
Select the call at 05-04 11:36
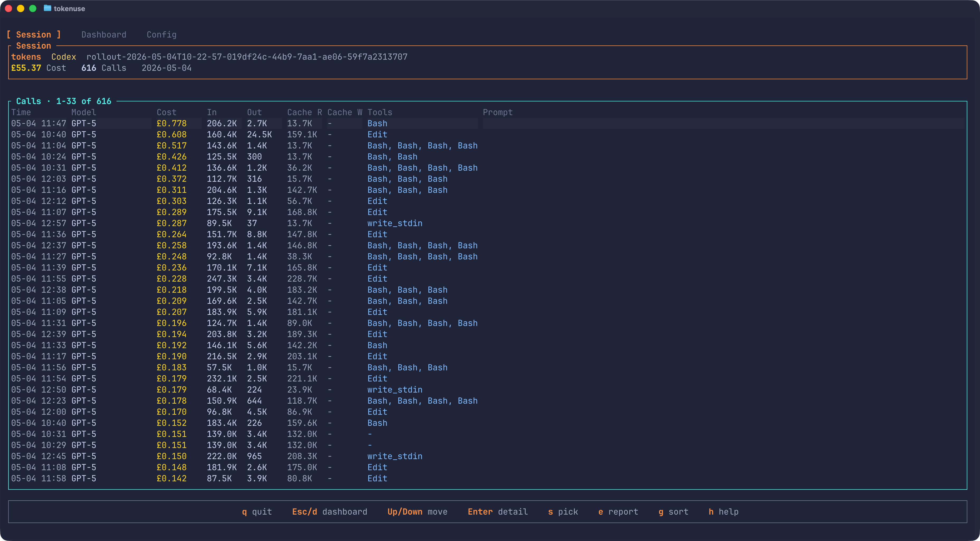click(x=487, y=234)
